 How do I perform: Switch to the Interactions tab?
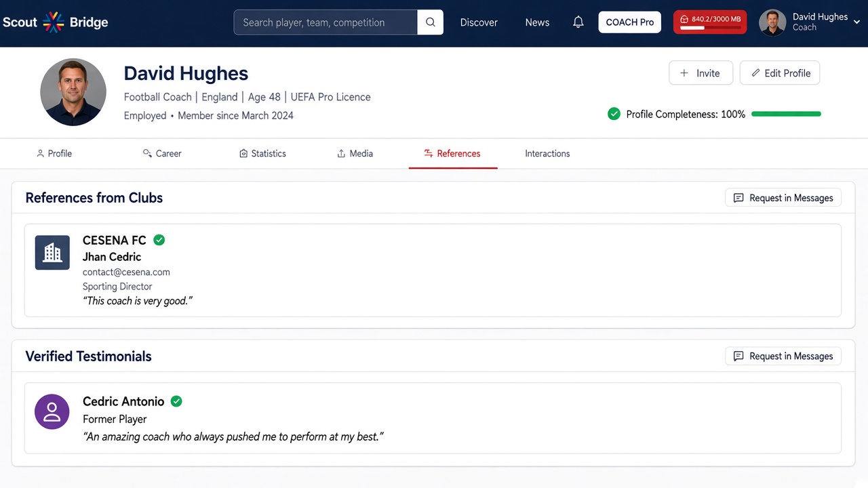tap(547, 154)
